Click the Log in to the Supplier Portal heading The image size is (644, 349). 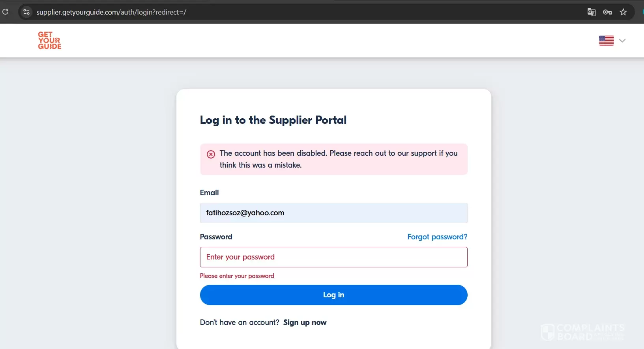pos(273,120)
